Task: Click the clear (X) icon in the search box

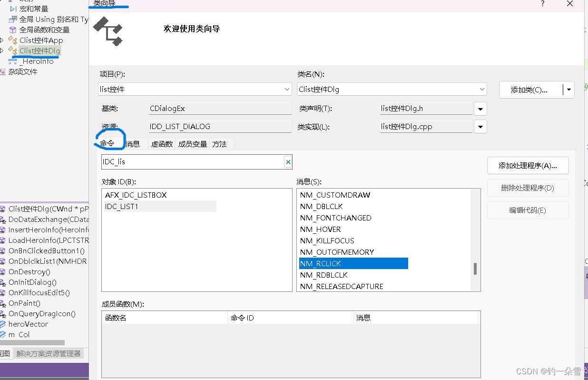Action: coord(288,162)
